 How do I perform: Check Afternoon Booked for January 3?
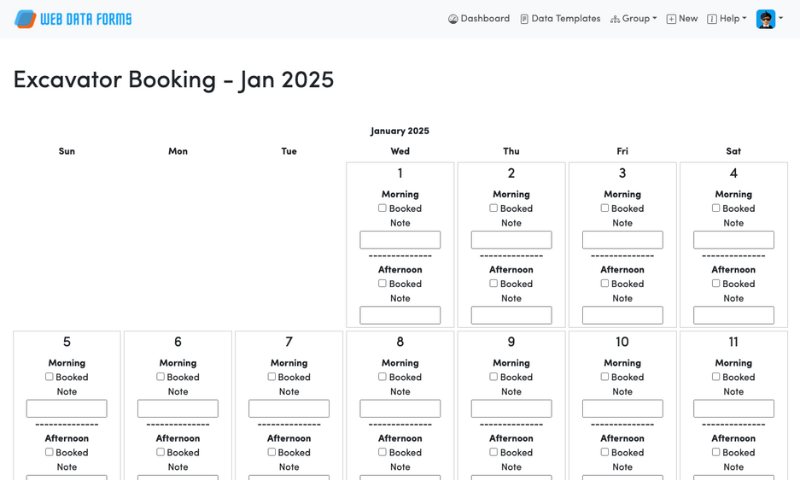(605, 283)
